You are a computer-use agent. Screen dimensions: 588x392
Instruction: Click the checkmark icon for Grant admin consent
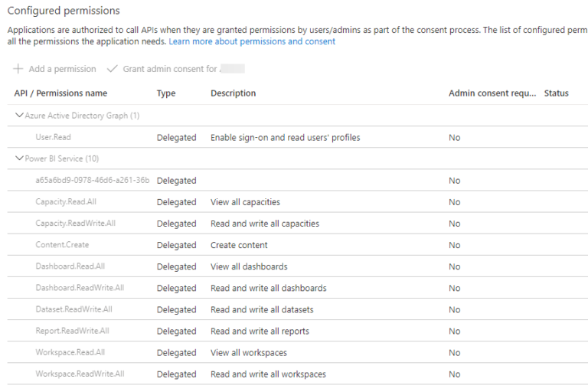click(x=112, y=69)
